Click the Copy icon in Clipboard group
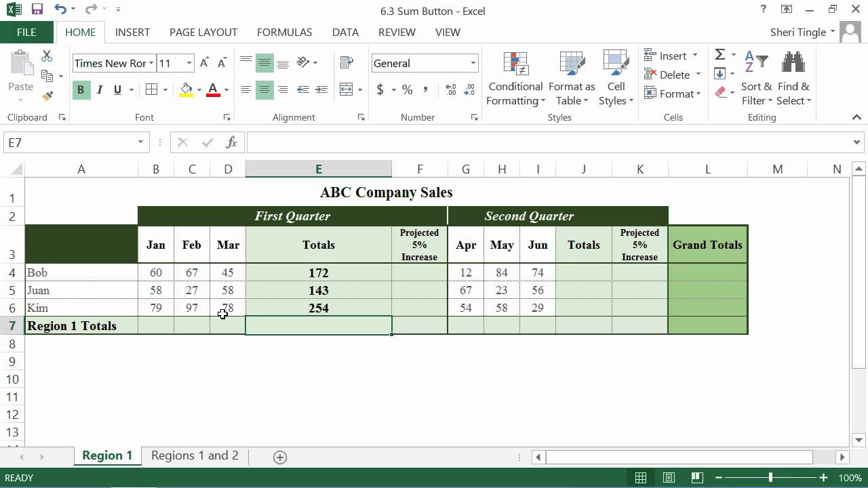 (47, 76)
